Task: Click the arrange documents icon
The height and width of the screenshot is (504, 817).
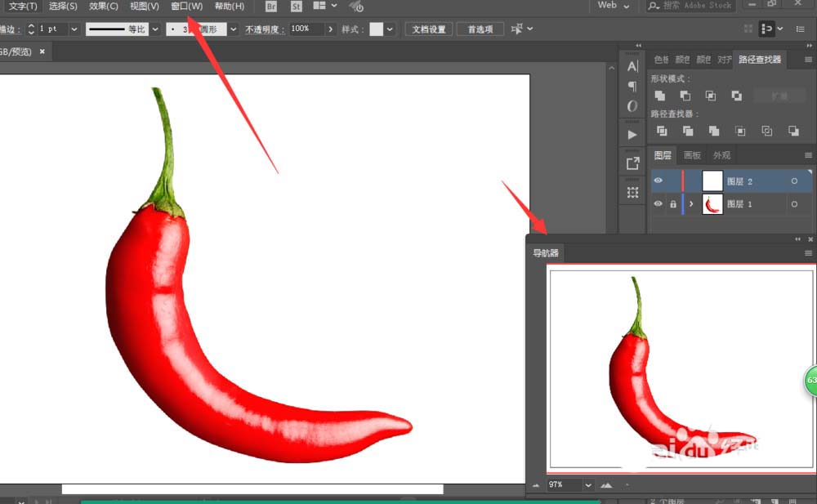Action: (x=319, y=6)
